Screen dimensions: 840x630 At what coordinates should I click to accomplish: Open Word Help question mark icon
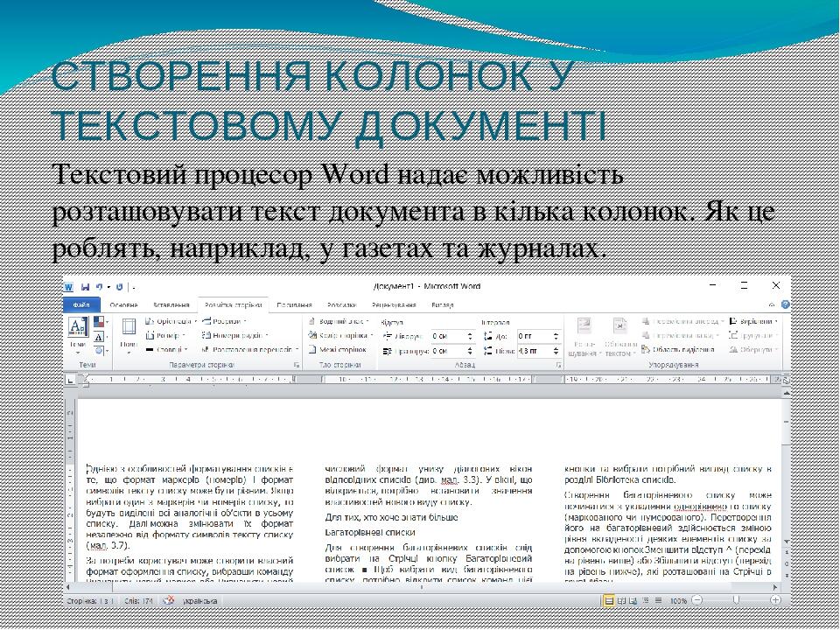pyautogui.click(x=785, y=304)
